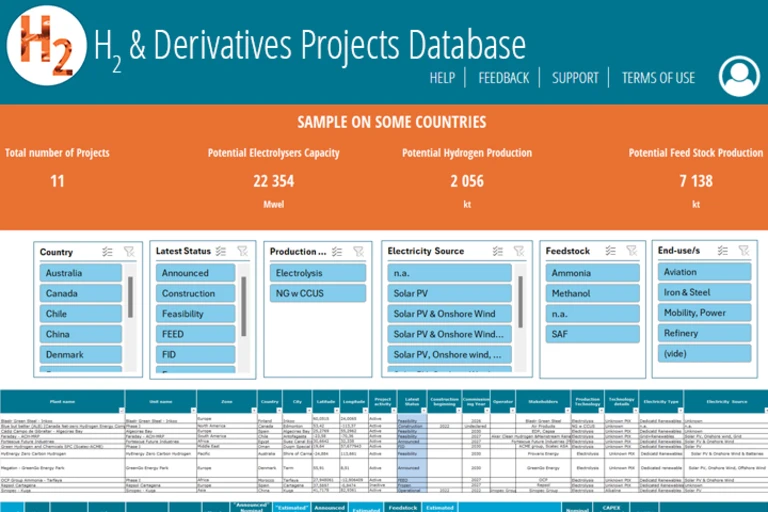The height and width of the screenshot is (512, 768).
Task: Click the FEEDBACK link
Action: tap(503, 78)
